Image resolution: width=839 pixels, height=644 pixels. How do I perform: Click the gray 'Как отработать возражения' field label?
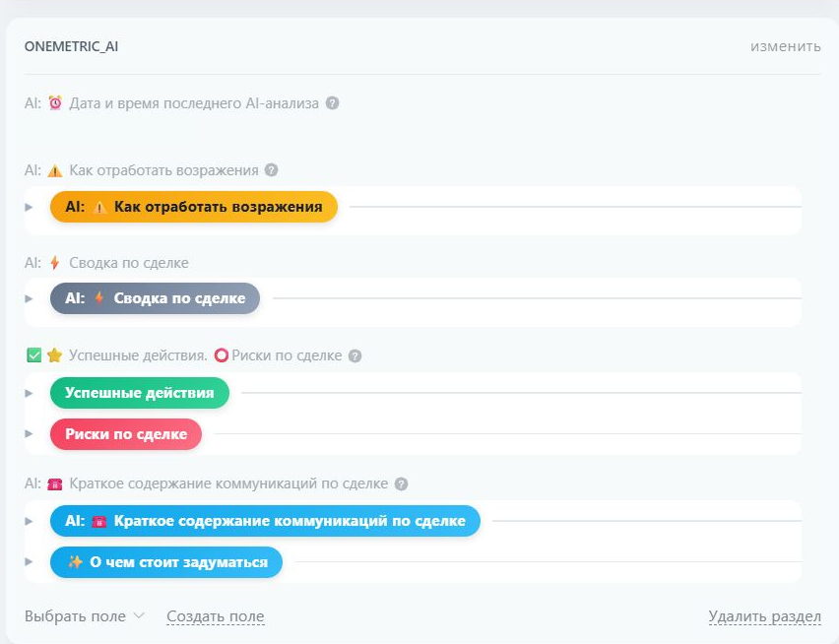point(163,170)
